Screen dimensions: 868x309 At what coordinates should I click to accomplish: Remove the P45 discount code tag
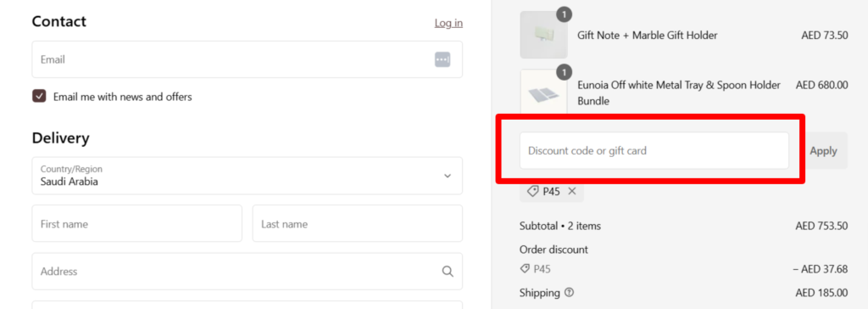(x=572, y=191)
